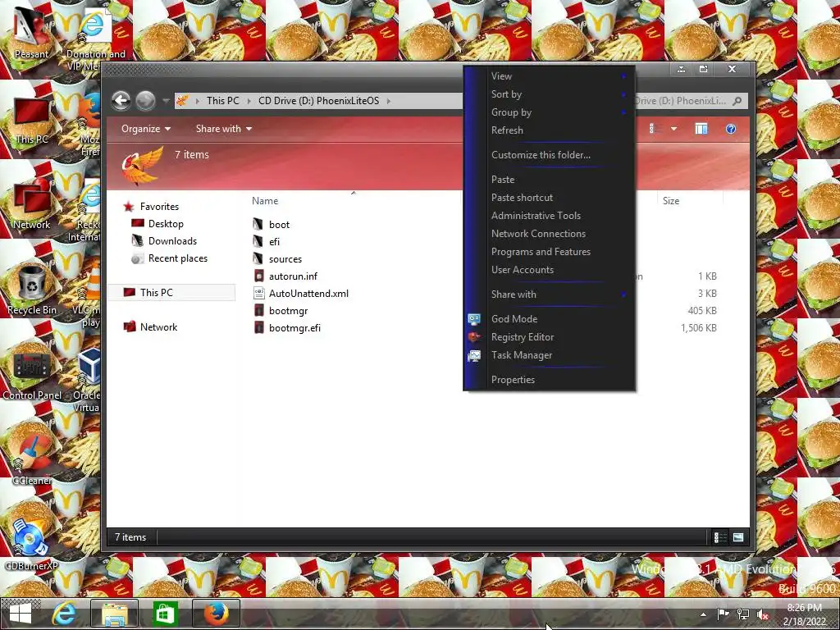The image size is (840, 630).
Task: Switch to large icons view in status bar
Action: 738,537
